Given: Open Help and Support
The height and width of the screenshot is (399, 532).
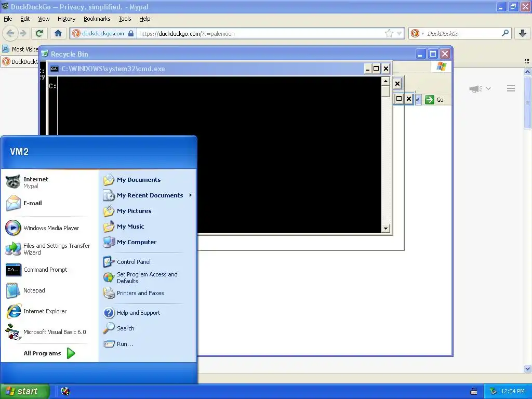Looking at the screenshot, I should click(148, 313).
